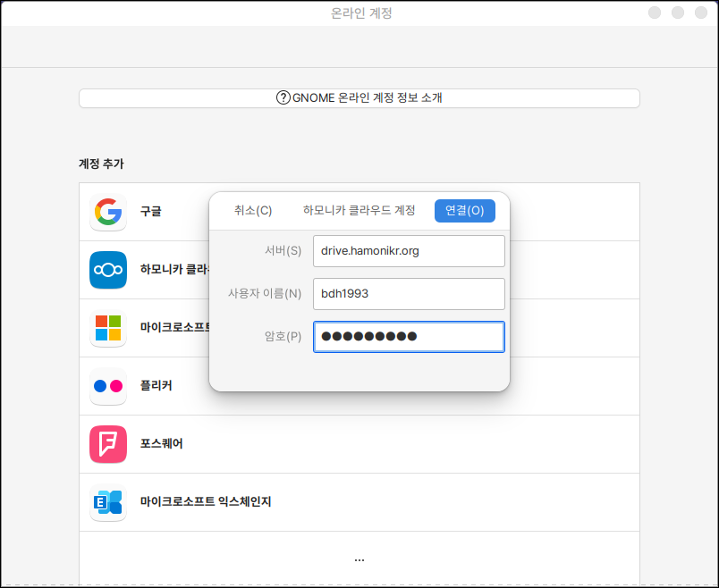
Task: Cancel the account dialog with 취소(C)
Action: click(253, 211)
